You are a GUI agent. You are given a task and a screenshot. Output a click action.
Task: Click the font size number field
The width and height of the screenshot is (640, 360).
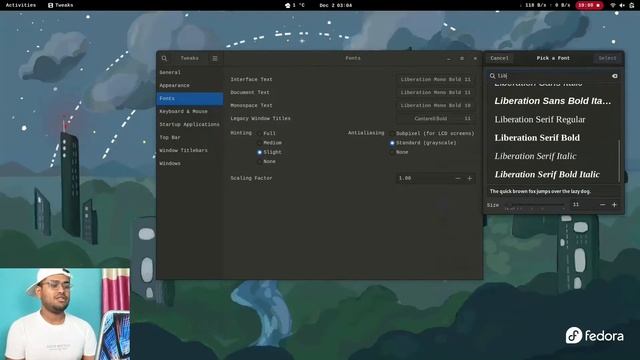click(584, 205)
